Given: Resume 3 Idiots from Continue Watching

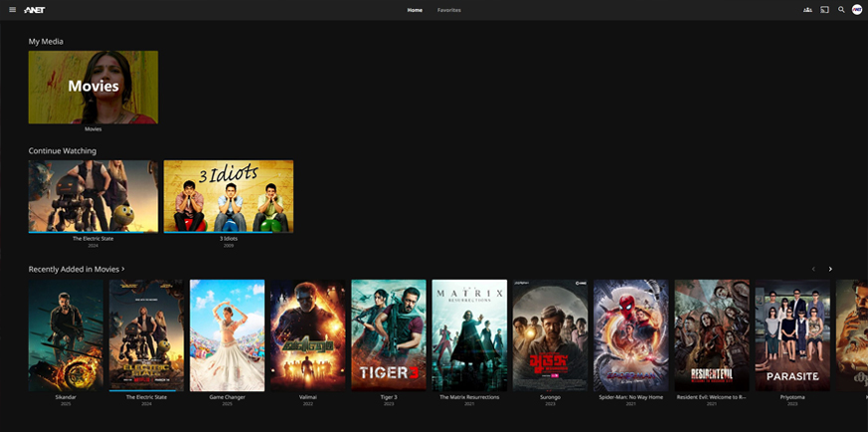Looking at the screenshot, I should pyautogui.click(x=228, y=196).
